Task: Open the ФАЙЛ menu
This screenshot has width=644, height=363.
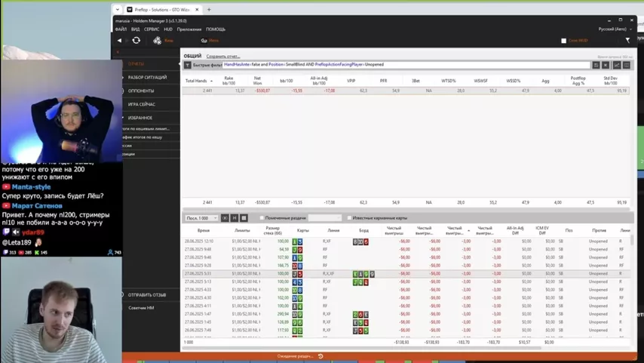Action: pos(121,29)
